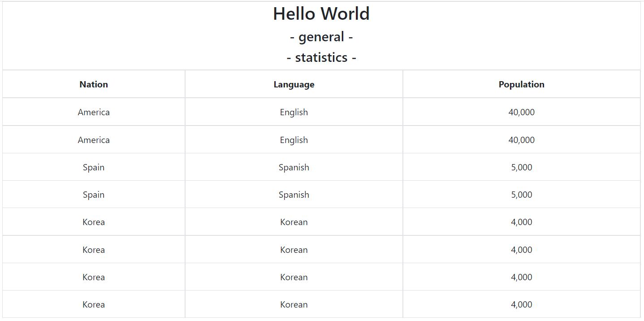Select "40,000" in the second America row
Image resolution: width=644 pixels, height=321 pixels.
(x=522, y=140)
